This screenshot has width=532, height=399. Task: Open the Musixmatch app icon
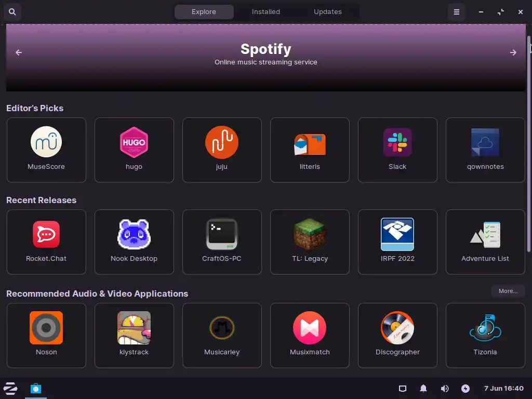click(x=310, y=328)
